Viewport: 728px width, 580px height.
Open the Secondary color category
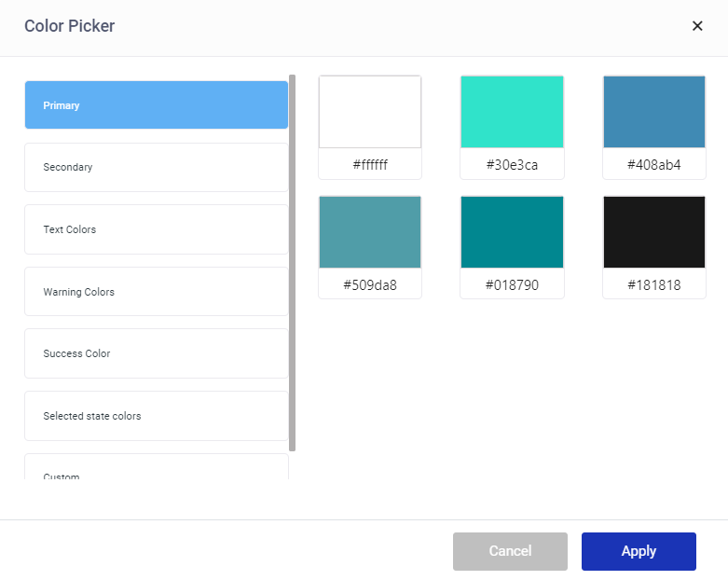(x=156, y=168)
